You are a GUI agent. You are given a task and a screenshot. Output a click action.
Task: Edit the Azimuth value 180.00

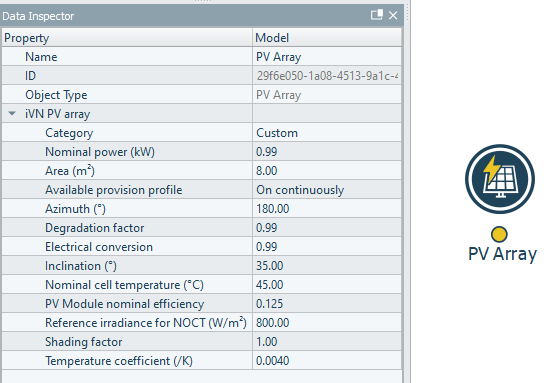(327, 209)
